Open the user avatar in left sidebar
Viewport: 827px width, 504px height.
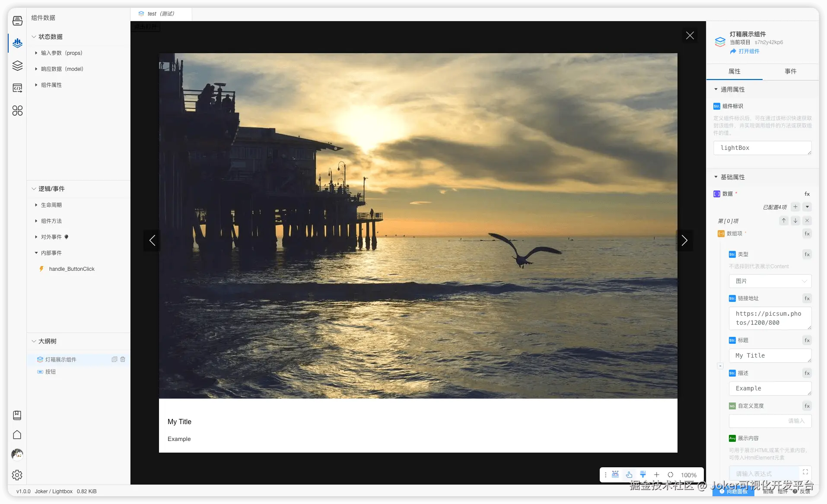pos(17,454)
